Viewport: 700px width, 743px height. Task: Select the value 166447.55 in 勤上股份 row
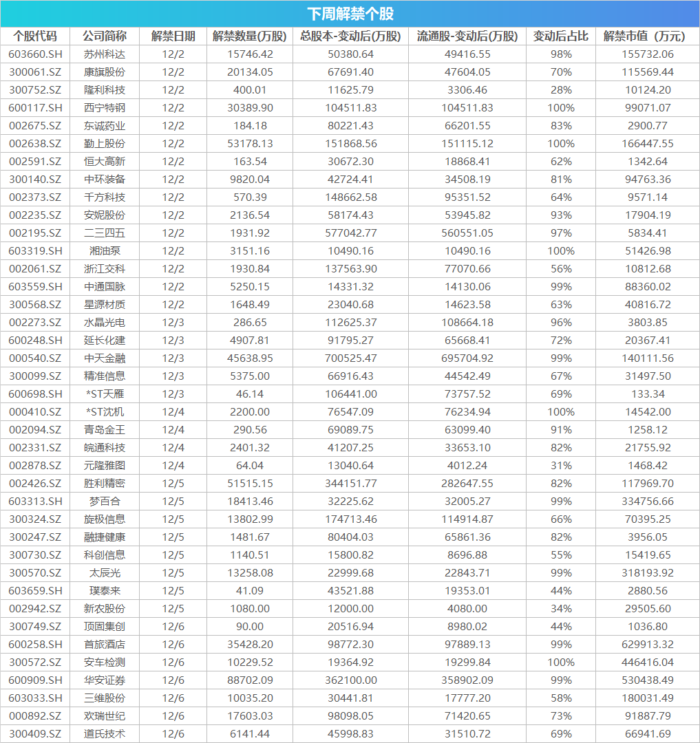pyautogui.click(x=648, y=144)
